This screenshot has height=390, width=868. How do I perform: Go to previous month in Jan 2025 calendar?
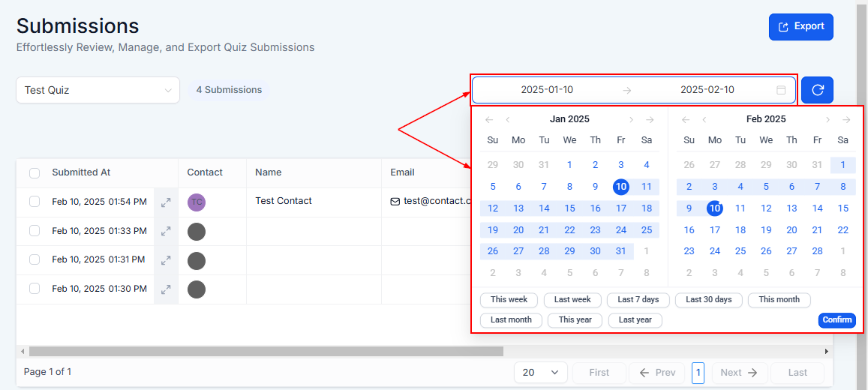pyautogui.click(x=508, y=119)
